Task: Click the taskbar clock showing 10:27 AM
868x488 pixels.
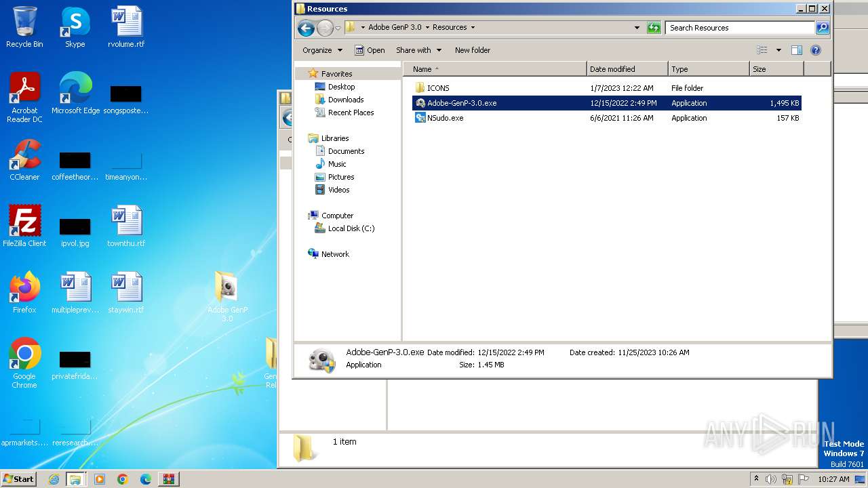Action: pos(833,479)
